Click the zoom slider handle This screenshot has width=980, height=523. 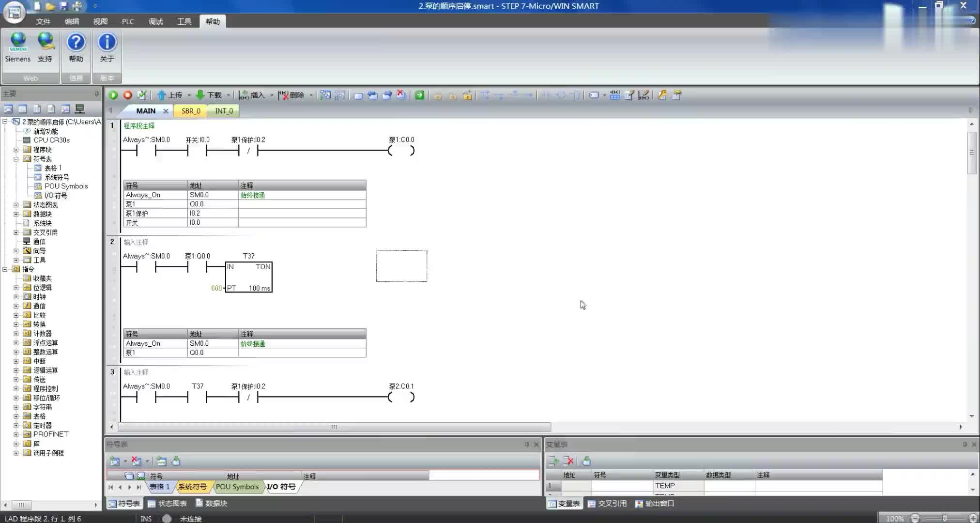pos(945,519)
